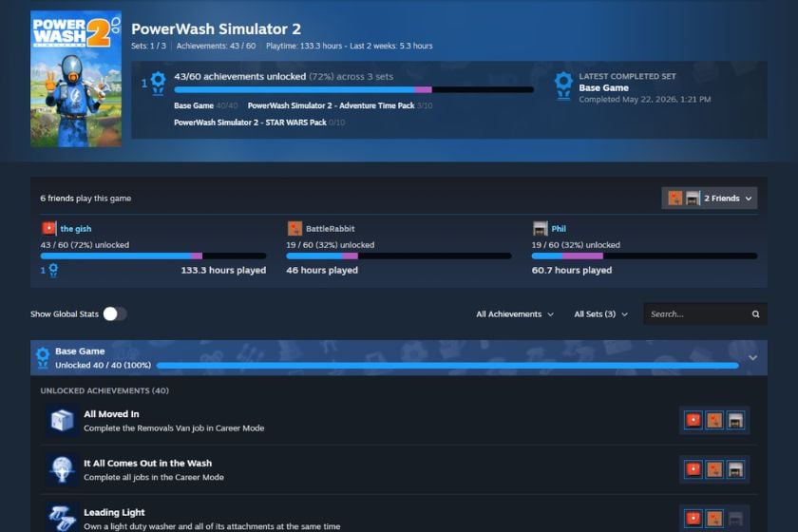Click '133.3 hours played' text
The image size is (798, 532).
223,271
